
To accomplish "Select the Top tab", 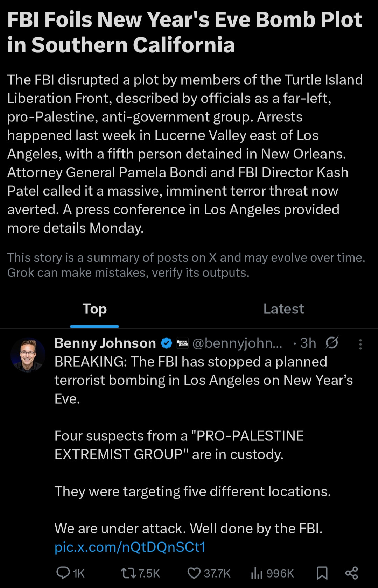I will (94, 309).
